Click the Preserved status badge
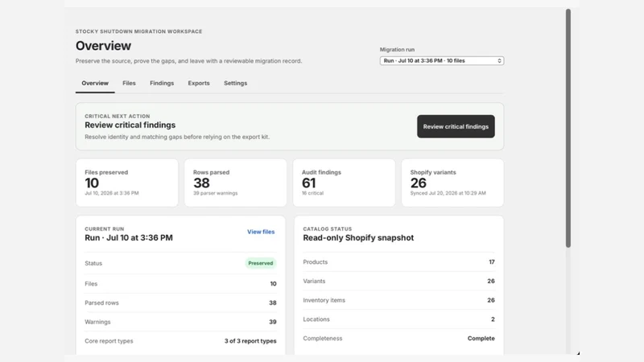644x362 pixels. [260, 263]
